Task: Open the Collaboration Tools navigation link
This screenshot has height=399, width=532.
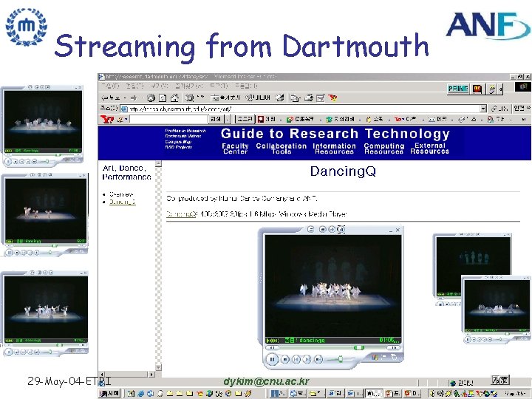Action: (x=281, y=149)
